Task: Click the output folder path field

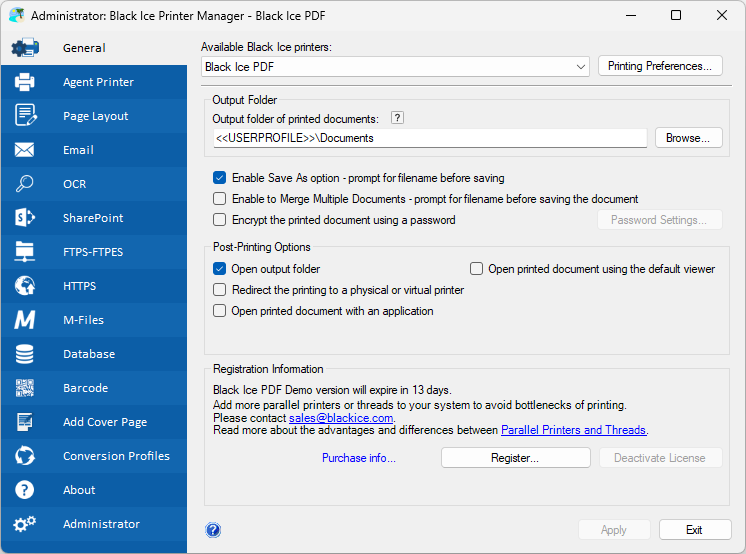Action: tap(429, 138)
